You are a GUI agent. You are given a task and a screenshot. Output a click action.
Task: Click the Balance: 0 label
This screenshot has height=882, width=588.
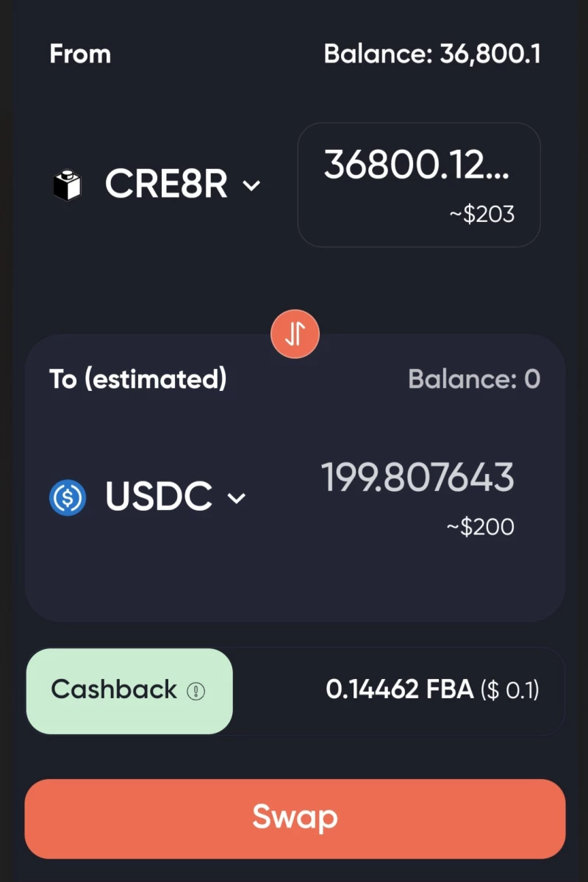tap(474, 379)
